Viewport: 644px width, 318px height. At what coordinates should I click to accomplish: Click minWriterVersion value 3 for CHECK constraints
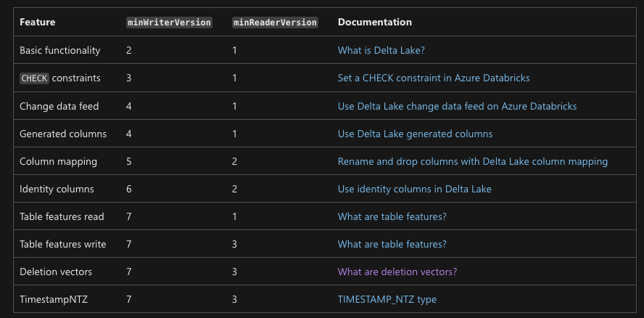(x=129, y=78)
